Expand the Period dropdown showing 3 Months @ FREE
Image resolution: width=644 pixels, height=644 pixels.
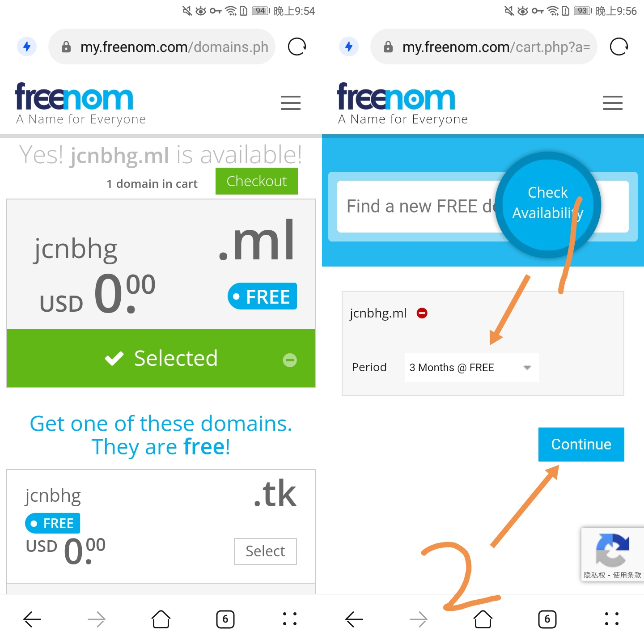[471, 368]
